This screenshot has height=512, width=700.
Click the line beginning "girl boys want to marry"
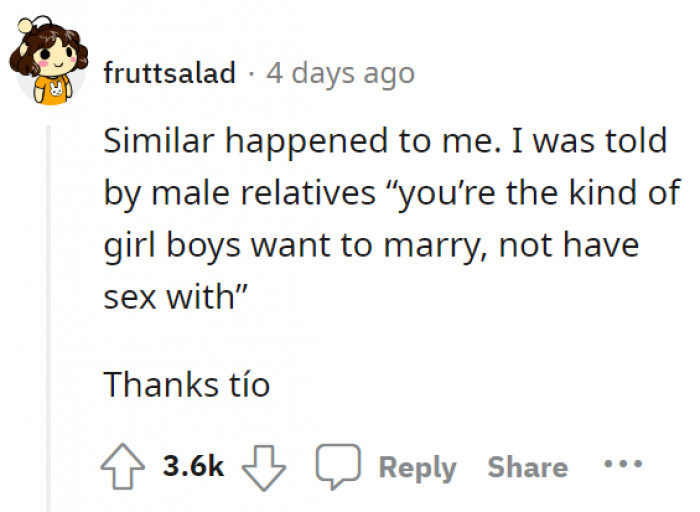[x=370, y=245]
